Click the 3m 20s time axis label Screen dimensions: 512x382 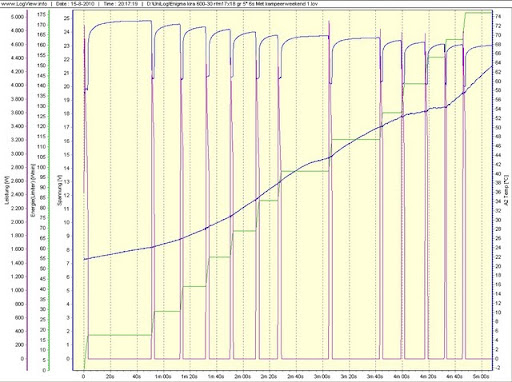tap(349, 376)
